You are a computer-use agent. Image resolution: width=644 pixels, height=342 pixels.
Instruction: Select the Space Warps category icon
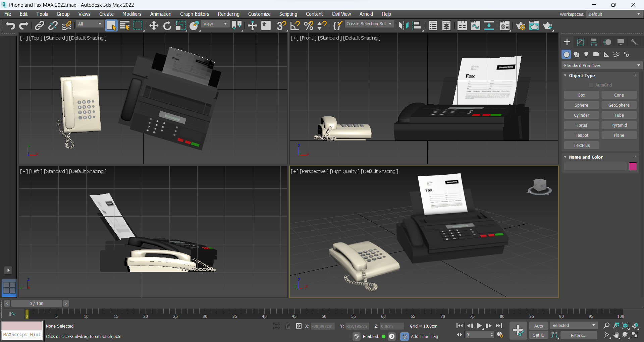click(x=616, y=54)
